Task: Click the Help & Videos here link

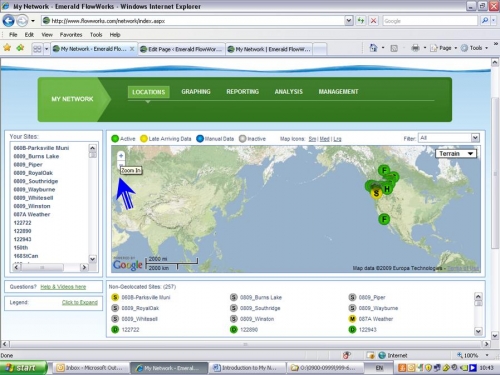Action: [63, 287]
